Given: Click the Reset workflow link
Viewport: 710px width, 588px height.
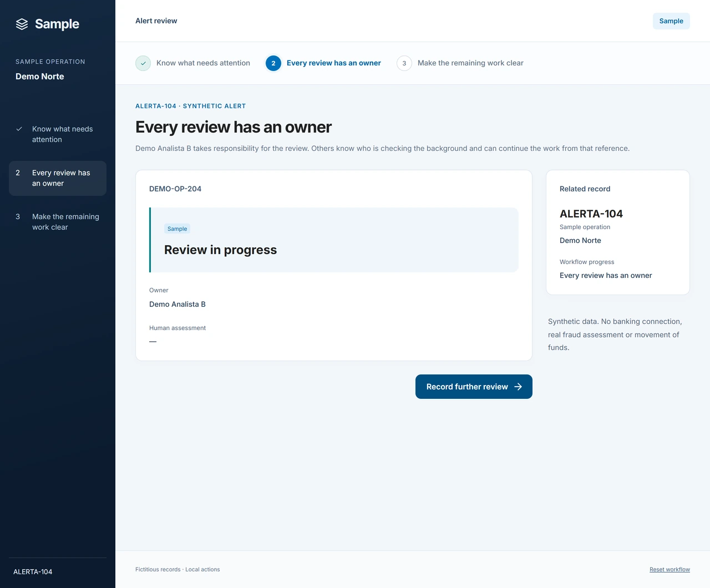Looking at the screenshot, I should [x=670, y=570].
